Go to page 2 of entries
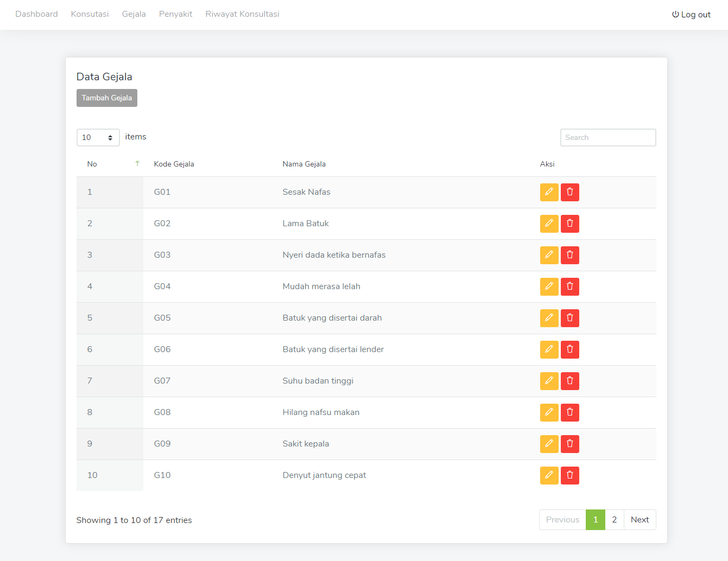728x561 pixels. point(614,520)
